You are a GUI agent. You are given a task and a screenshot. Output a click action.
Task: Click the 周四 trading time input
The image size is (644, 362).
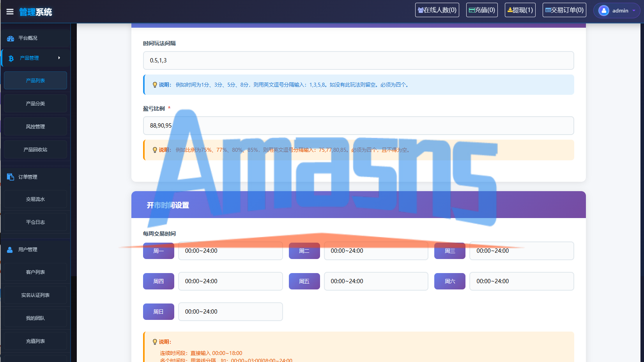click(x=230, y=281)
